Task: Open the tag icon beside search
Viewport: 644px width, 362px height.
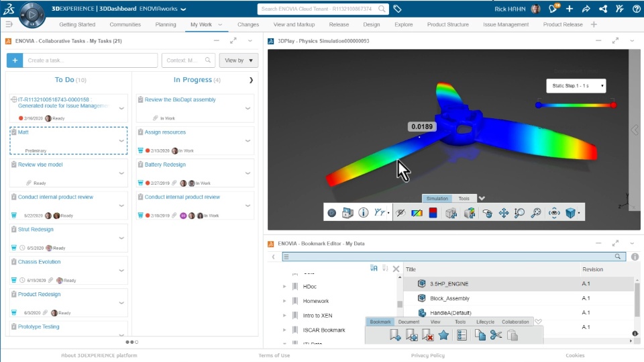Action: coord(397,9)
